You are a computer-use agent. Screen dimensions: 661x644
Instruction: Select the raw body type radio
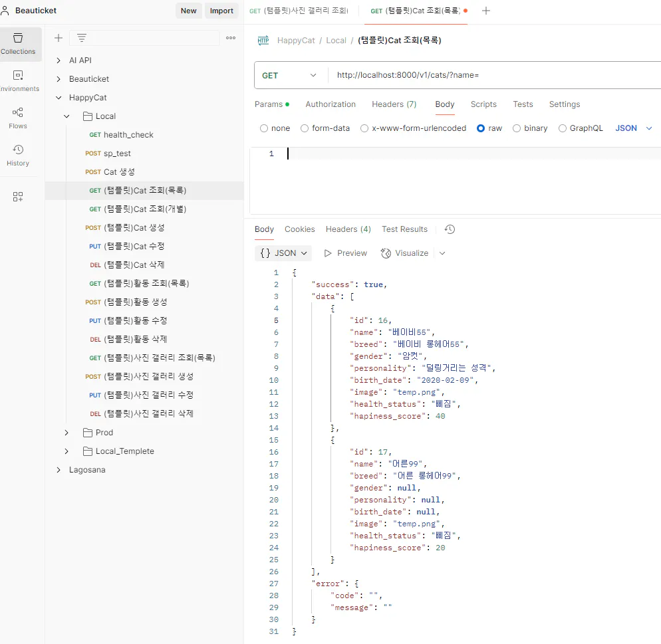click(481, 128)
